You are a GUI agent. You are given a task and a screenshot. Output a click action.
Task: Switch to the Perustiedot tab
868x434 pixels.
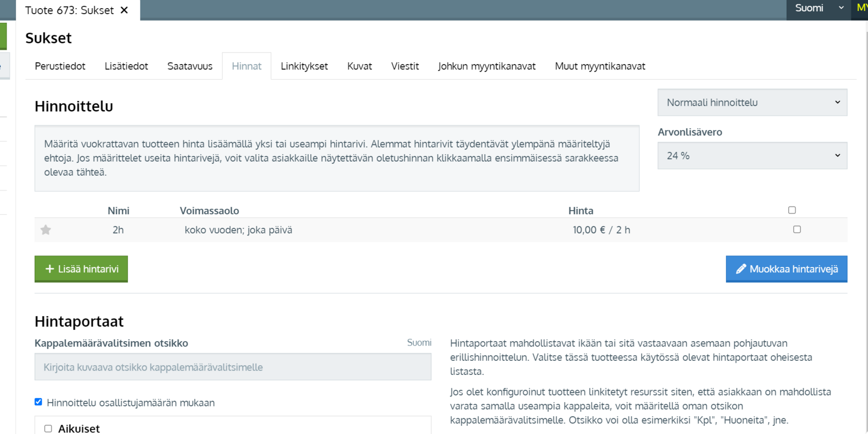(60, 66)
